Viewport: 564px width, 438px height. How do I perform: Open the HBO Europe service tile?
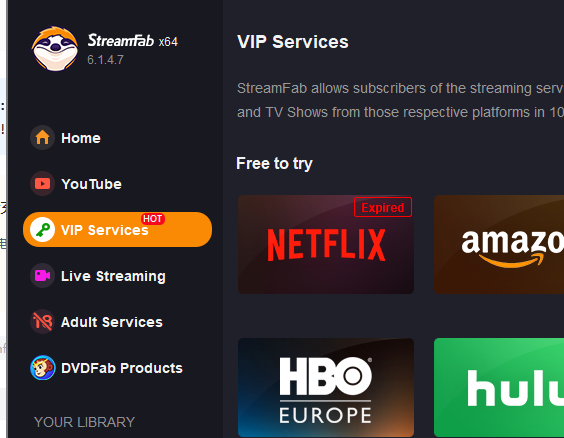[326, 388]
